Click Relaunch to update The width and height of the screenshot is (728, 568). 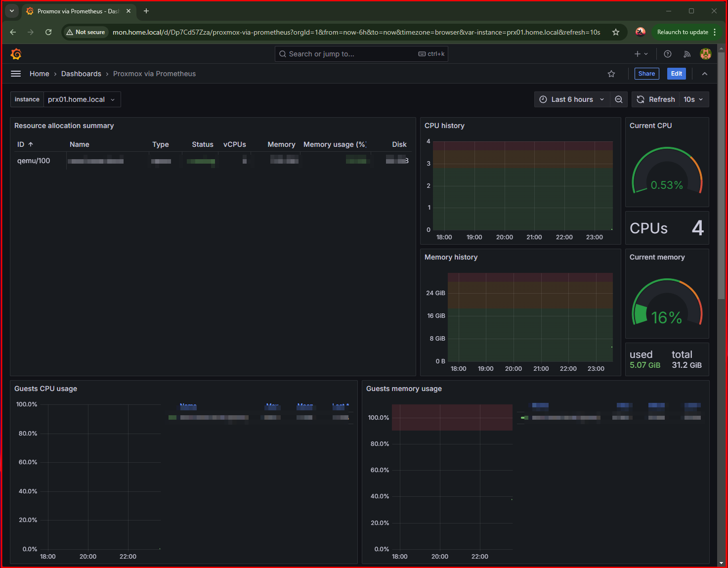pos(683,32)
